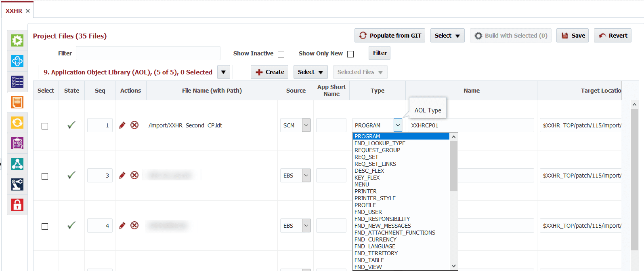The image size is (644, 271).
Task: Expand the Application Object Library category dropdown
Action: pos(224,72)
